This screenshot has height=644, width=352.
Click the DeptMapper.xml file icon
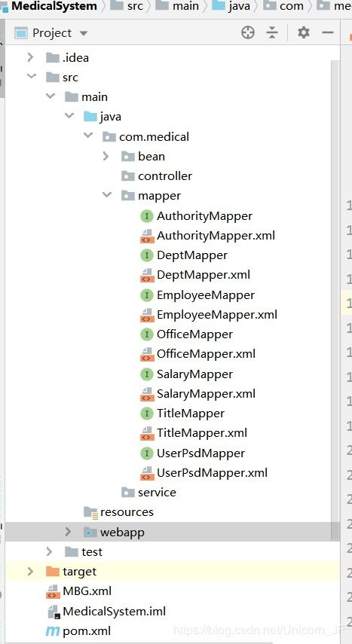(x=146, y=275)
